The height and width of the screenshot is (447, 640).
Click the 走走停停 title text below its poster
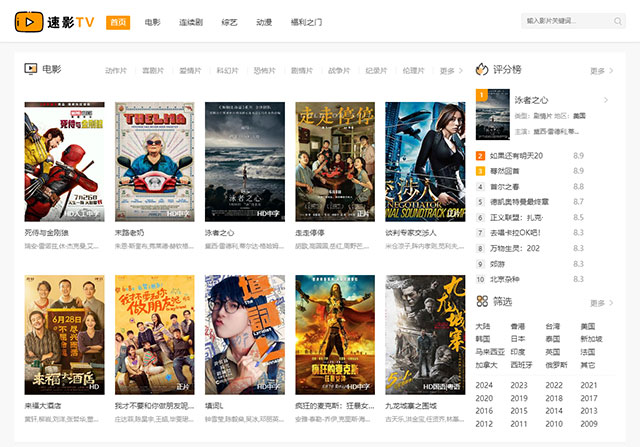pos(310,233)
